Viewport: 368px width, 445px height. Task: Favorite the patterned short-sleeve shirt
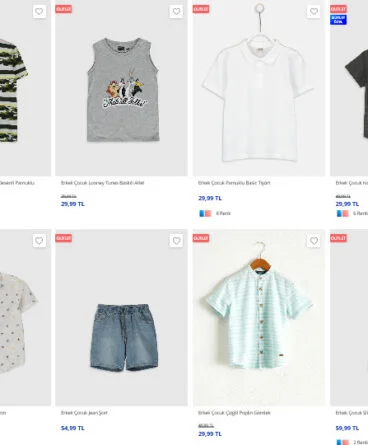click(39, 241)
